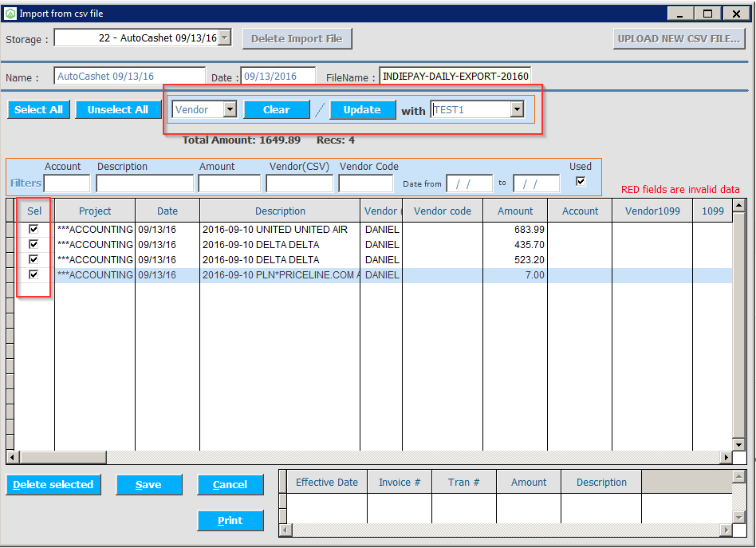Viewport: 756px width, 548px height.
Task: Click the lower grid scroll right arrow
Action: click(x=726, y=530)
